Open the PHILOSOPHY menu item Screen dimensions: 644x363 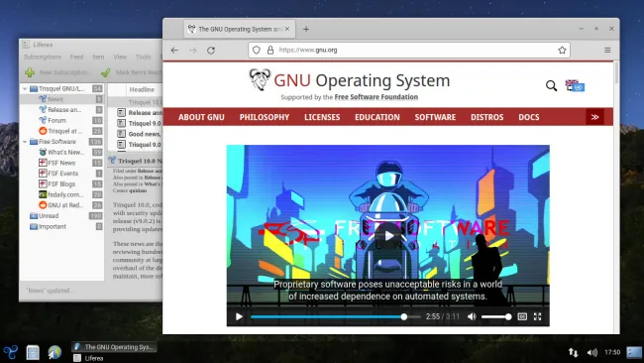click(265, 117)
